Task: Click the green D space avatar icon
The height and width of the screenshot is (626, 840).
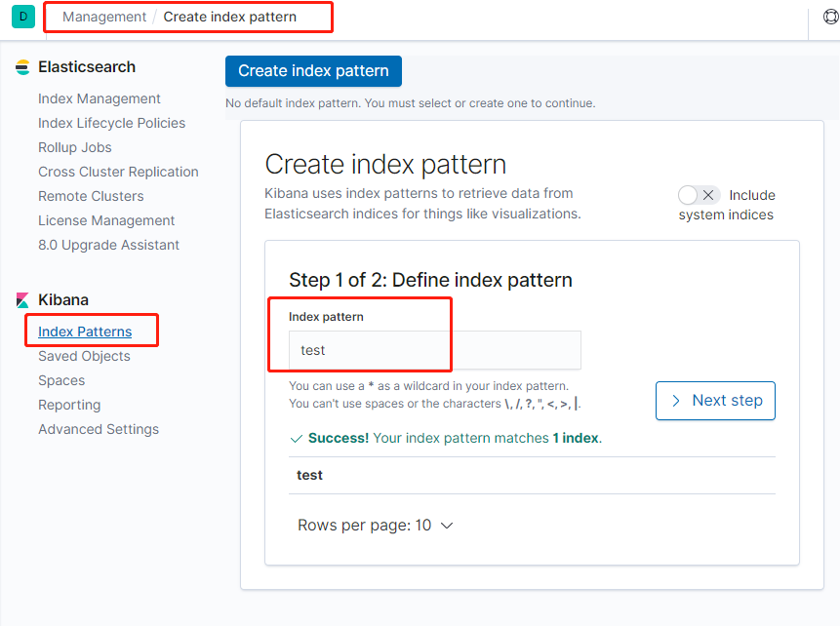Action: [x=23, y=17]
